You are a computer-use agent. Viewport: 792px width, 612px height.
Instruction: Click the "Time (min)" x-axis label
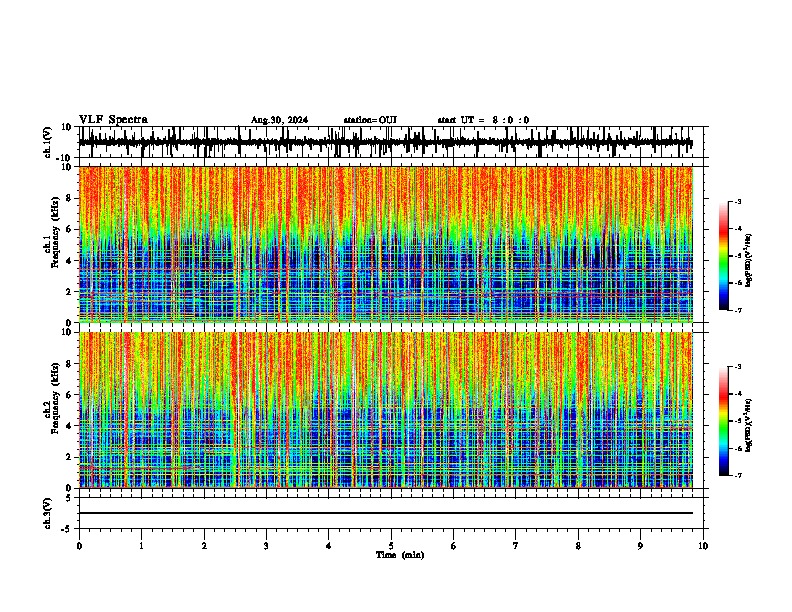coord(400,555)
